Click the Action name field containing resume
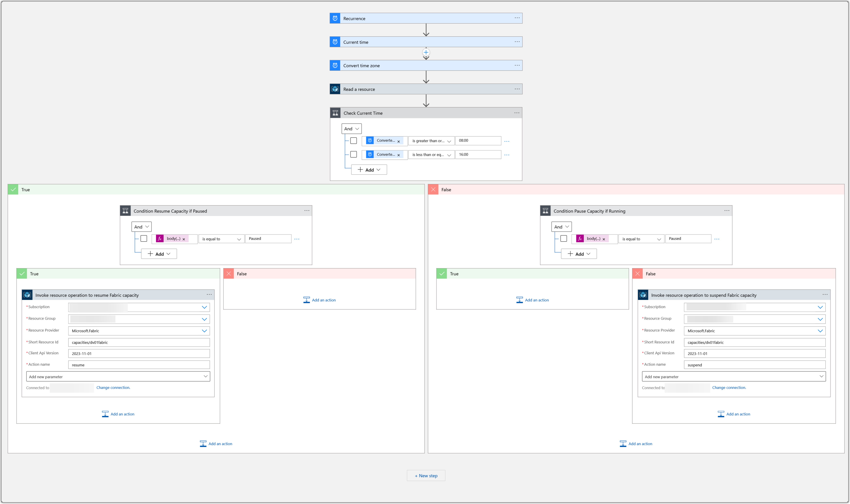The height and width of the screenshot is (504, 850). 139,365
